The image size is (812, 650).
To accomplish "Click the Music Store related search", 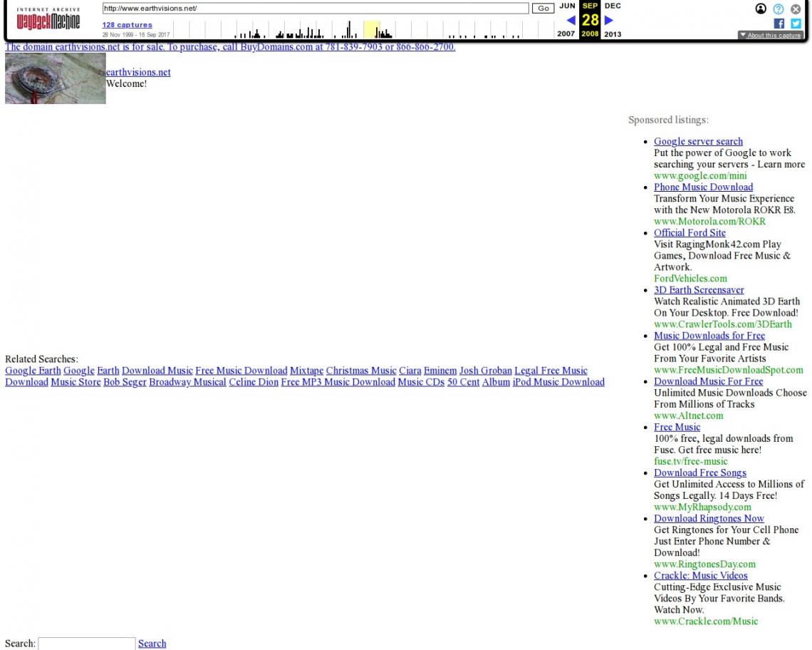I will point(76,382).
